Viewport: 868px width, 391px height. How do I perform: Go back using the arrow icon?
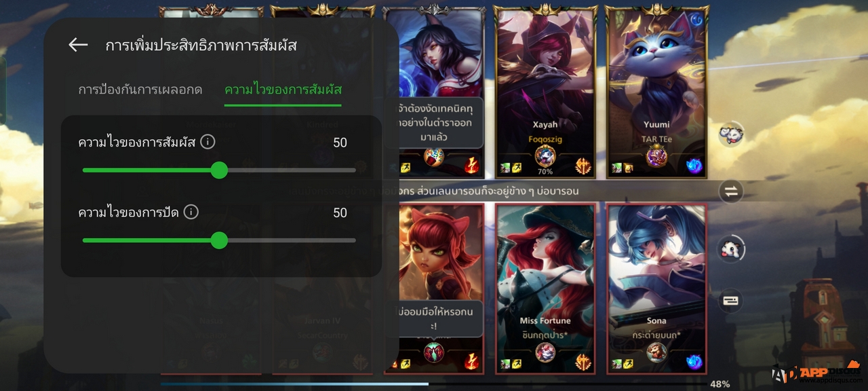pos(79,45)
